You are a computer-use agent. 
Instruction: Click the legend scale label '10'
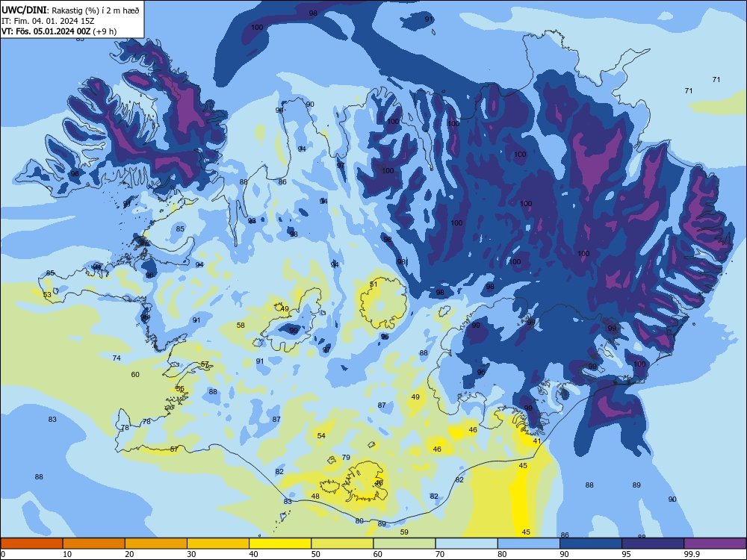point(67,554)
